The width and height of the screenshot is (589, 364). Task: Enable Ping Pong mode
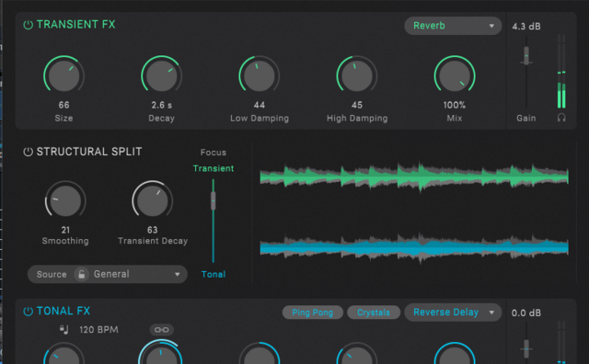(313, 313)
